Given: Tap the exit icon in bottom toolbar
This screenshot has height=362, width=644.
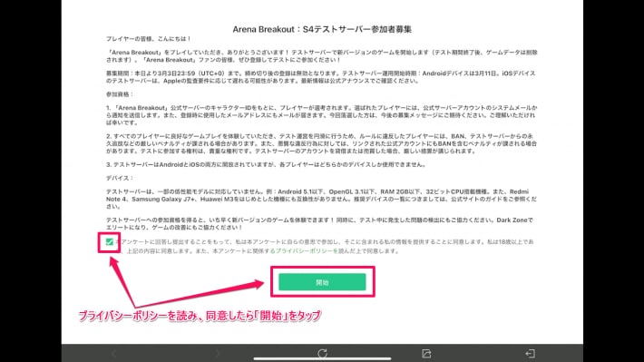Looking at the screenshot, I should coord(530,353).
